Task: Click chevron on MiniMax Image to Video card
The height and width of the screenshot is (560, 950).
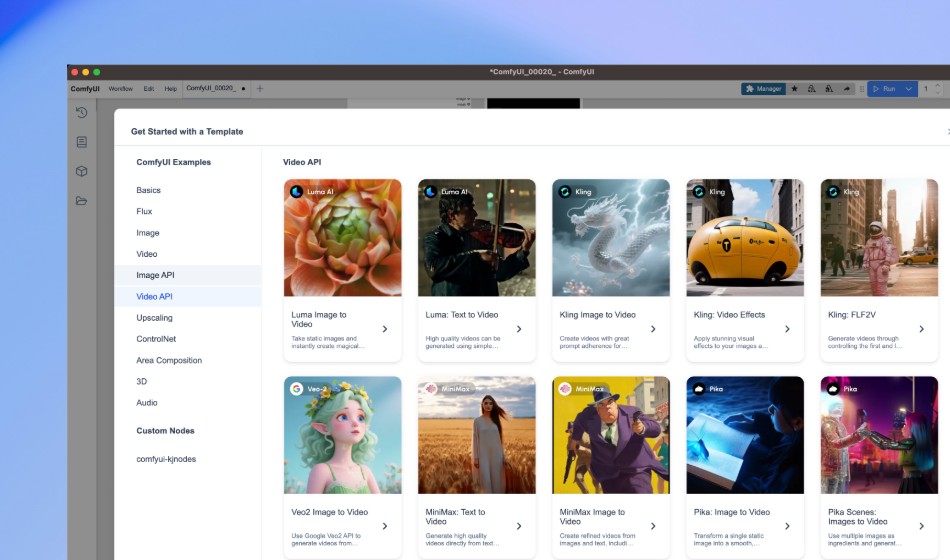Action: pos(653,526)
